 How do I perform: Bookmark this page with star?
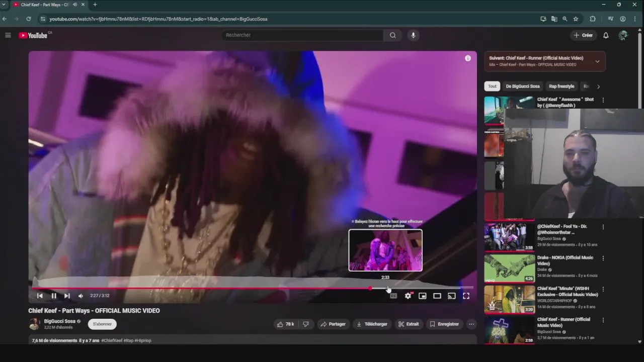(x=576, y=19)
